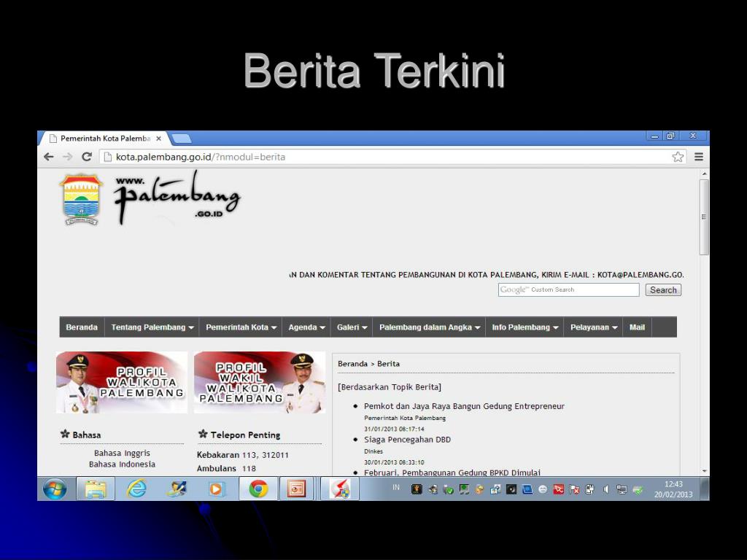The image size is (747, 560).
Task: Launch Internet Explorer from the taskbar
Action: point(136,489)
